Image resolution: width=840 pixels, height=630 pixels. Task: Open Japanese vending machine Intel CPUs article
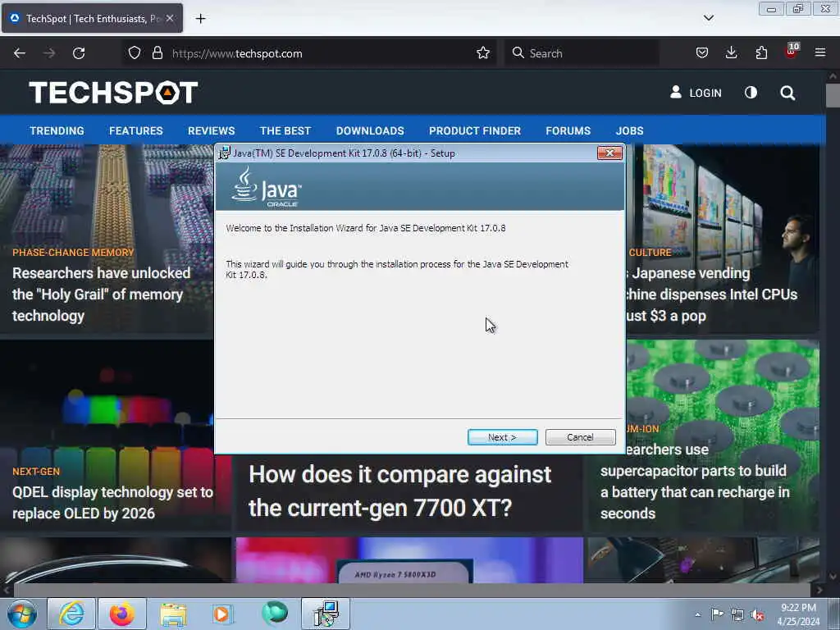[x=711, y=294]
